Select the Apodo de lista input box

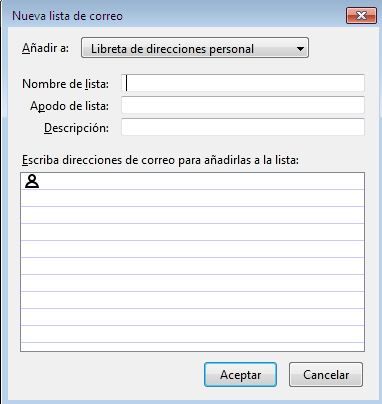(243, 105)
